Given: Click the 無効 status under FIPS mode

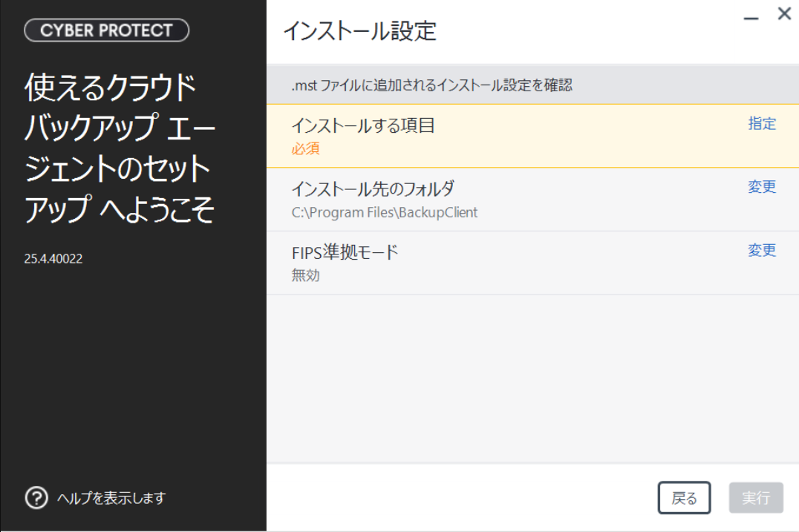Looking at the screenshot, I should pyautogui.click(x=305, y=275).
